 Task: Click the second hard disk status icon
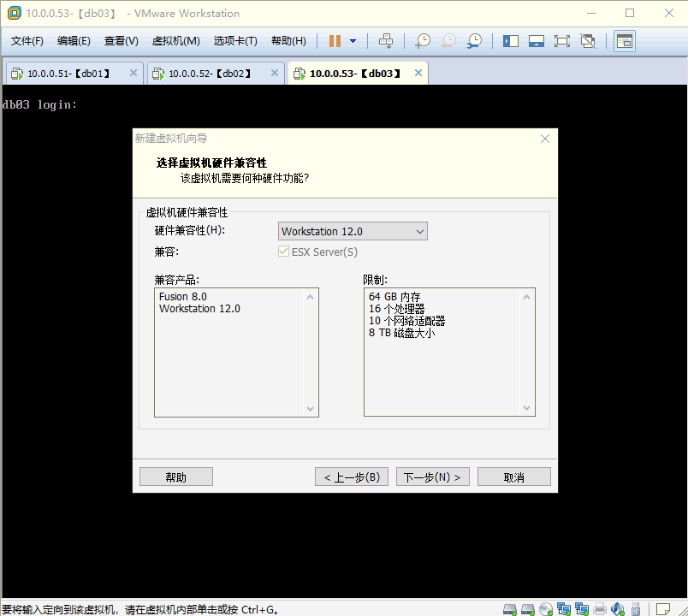click(x=528, y=609)
